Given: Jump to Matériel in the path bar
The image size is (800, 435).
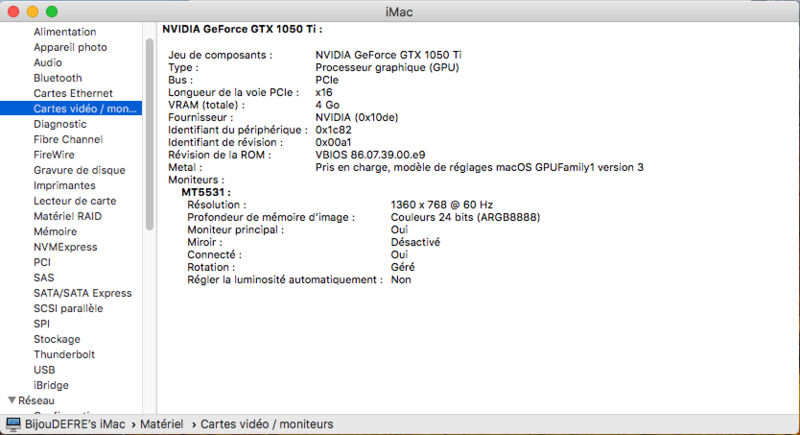Looking at the screenshot, I should (x=162, y=424).
